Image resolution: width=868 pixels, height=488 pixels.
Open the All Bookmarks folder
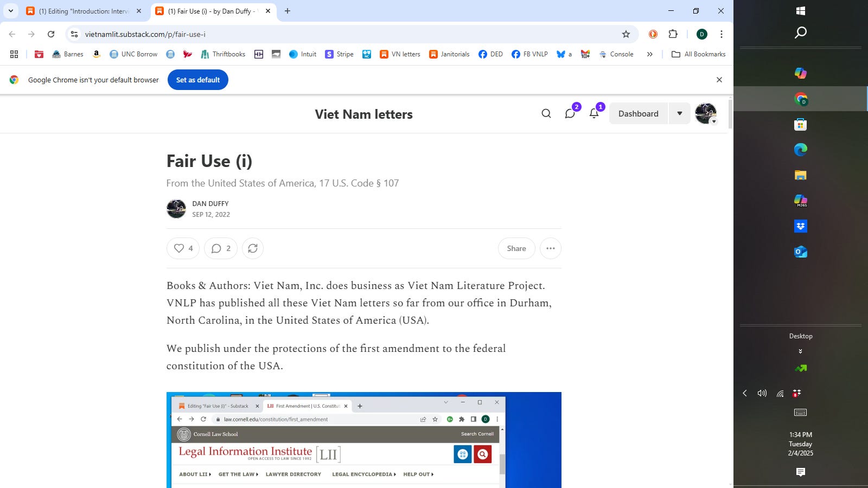pos(699,54)
